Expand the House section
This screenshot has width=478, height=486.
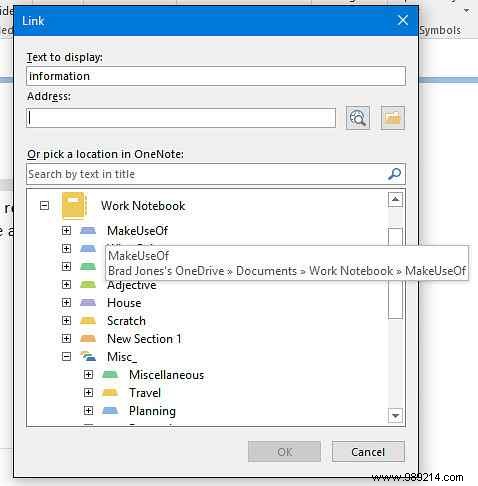click(x=66, y=302)
